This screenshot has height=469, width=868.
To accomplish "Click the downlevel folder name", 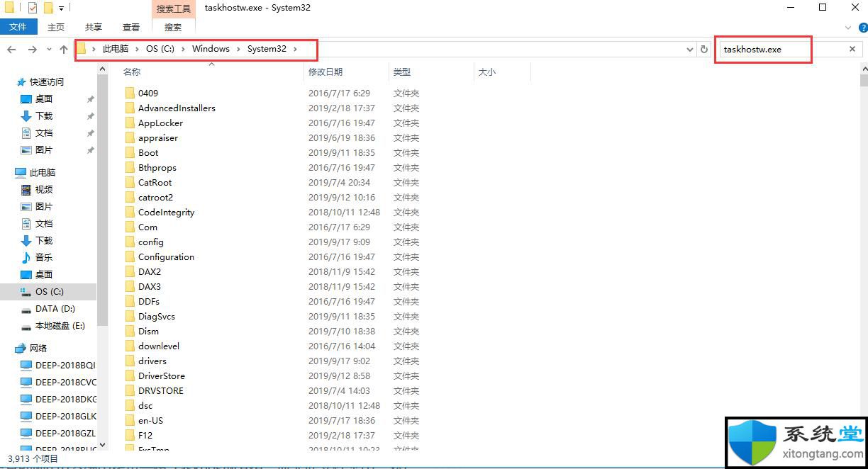I will pyautogui.click(x=159, y=346).
